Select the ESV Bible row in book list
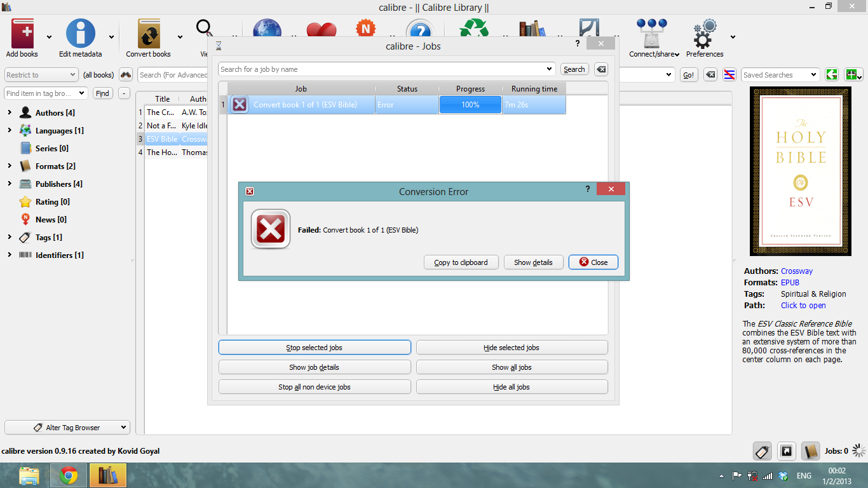868x488 pixels. pos(173,139)
